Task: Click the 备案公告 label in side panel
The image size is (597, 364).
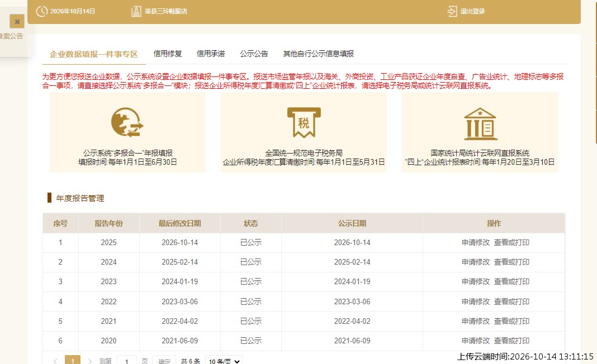Action: pyautogui.click(x=11, y=36)
